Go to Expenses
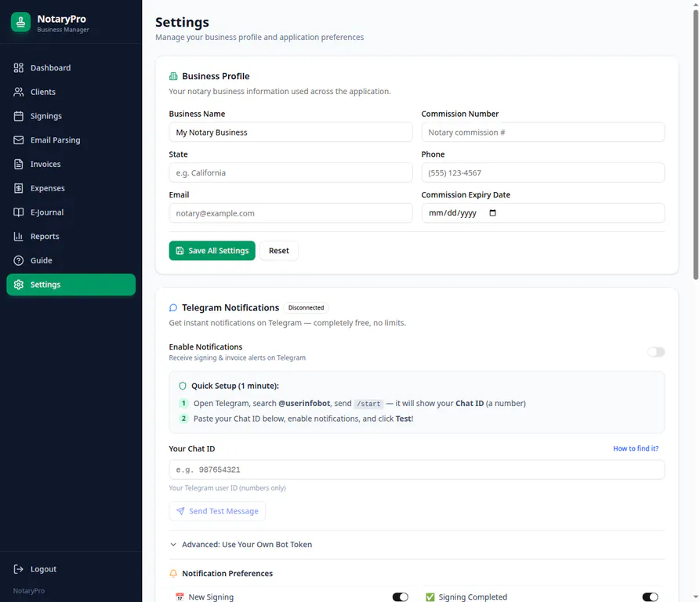700x602 pixels. click(71, 188)
